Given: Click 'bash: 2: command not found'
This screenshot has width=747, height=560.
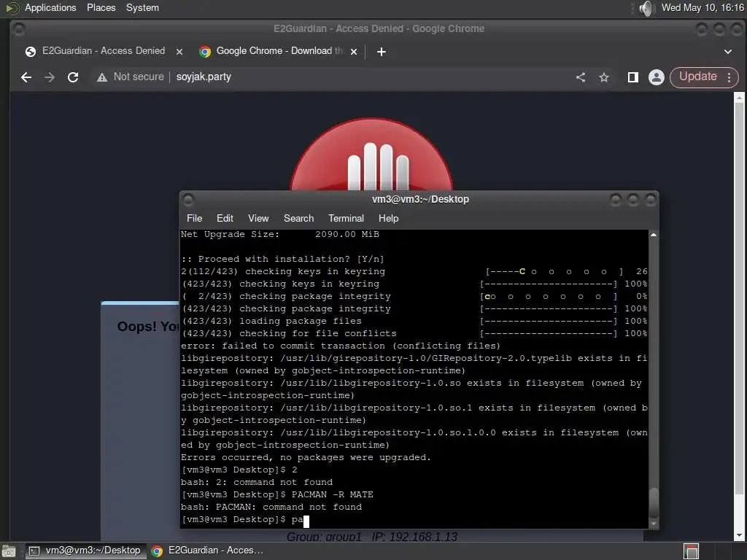Looking at the screenshot, I should 257,483.
